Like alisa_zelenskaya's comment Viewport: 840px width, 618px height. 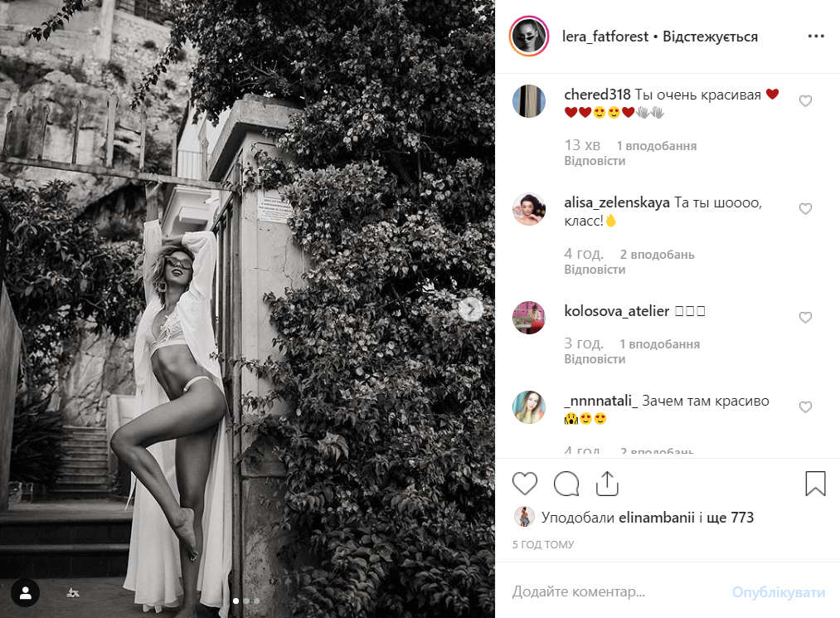[x=805, y=209]
